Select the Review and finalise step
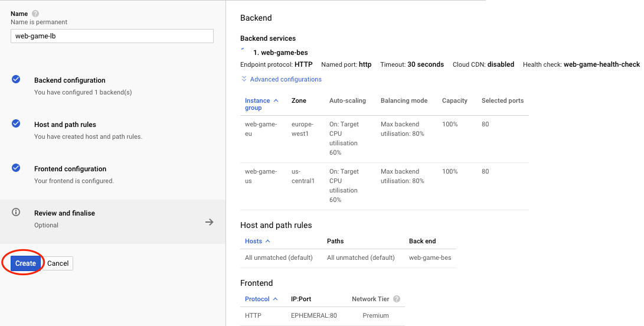644x326 pixels. pyautogui.click(x=64, y=213)
